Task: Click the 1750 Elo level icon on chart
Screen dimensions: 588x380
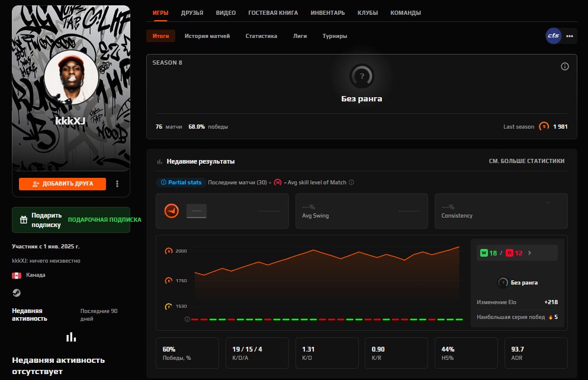Action: [169, 280]
